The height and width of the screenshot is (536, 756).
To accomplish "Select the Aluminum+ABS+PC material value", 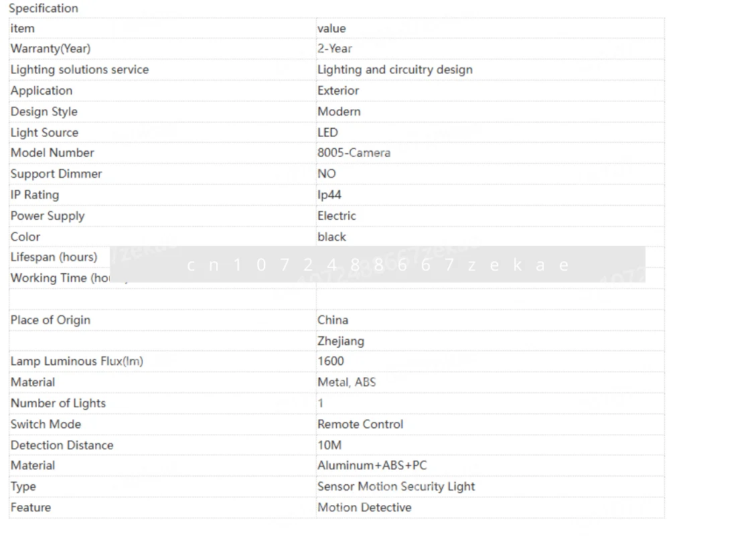I will click(372, 466).
